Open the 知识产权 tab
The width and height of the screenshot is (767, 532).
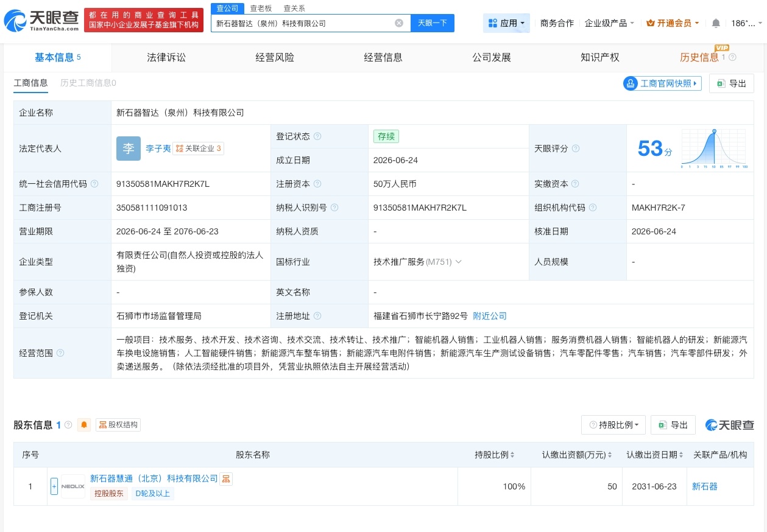coord(600,57)
